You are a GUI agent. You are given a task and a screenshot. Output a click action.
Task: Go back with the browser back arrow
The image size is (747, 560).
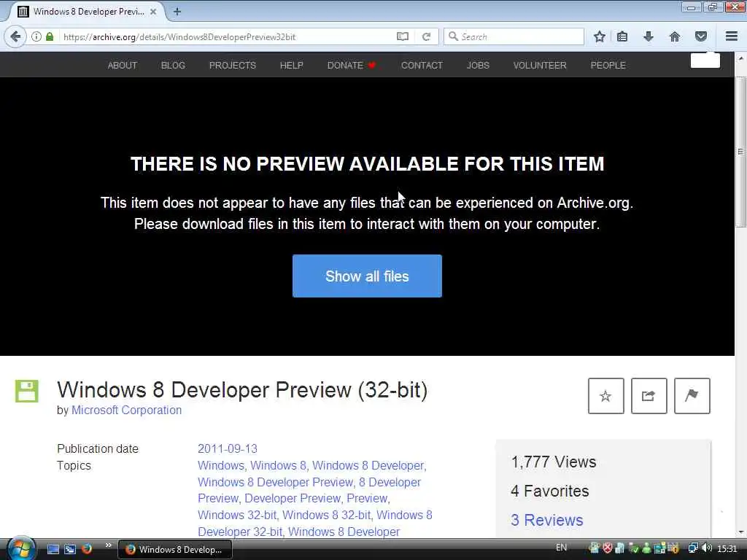(x=15, y=36)
